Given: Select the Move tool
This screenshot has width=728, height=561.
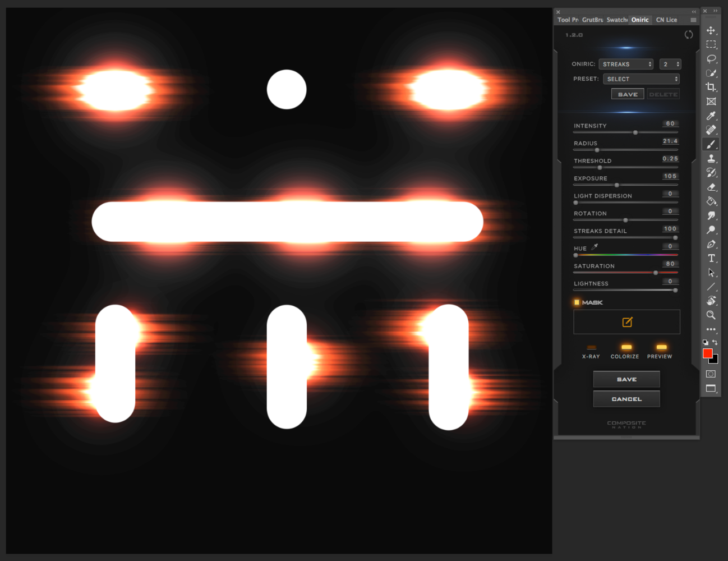Looking at the screenshot, I should [711, 30].
